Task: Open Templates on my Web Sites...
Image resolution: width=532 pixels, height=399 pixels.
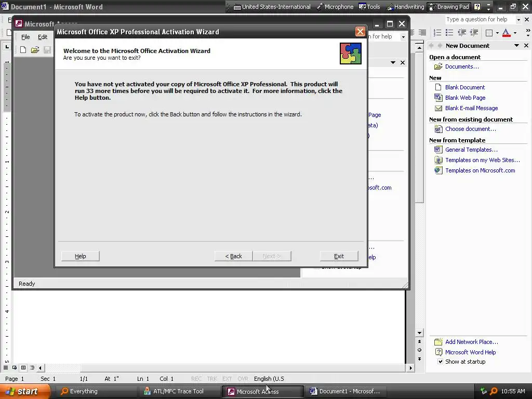Action: (482, 160)
